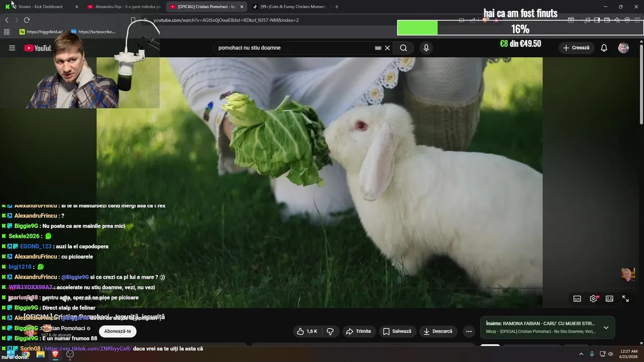This screenshot has height=362, width=644.
Task: Open the browser main hamburger menu
Action: pos(637,20)
